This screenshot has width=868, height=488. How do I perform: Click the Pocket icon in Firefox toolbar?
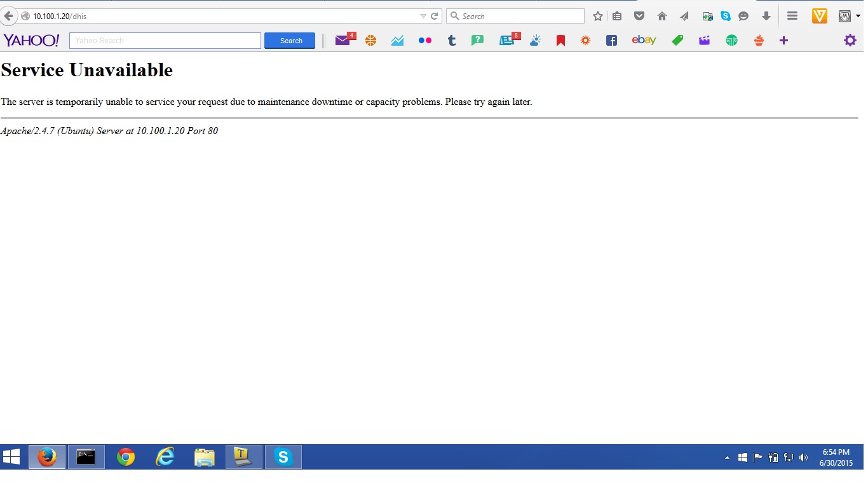(639, 17)
